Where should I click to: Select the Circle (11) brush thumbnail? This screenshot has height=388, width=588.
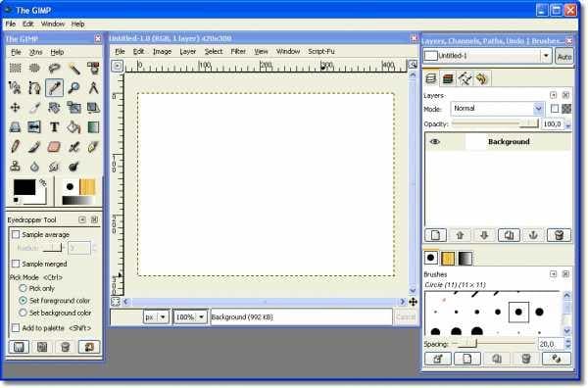tap(518, 312)
